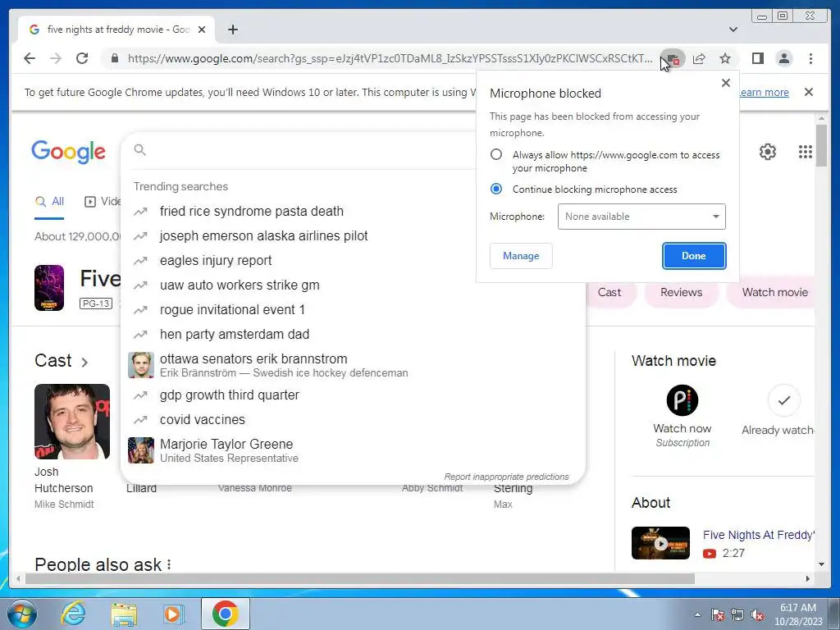Open the Chrome profile avatar icon

[x=783, y=58]
